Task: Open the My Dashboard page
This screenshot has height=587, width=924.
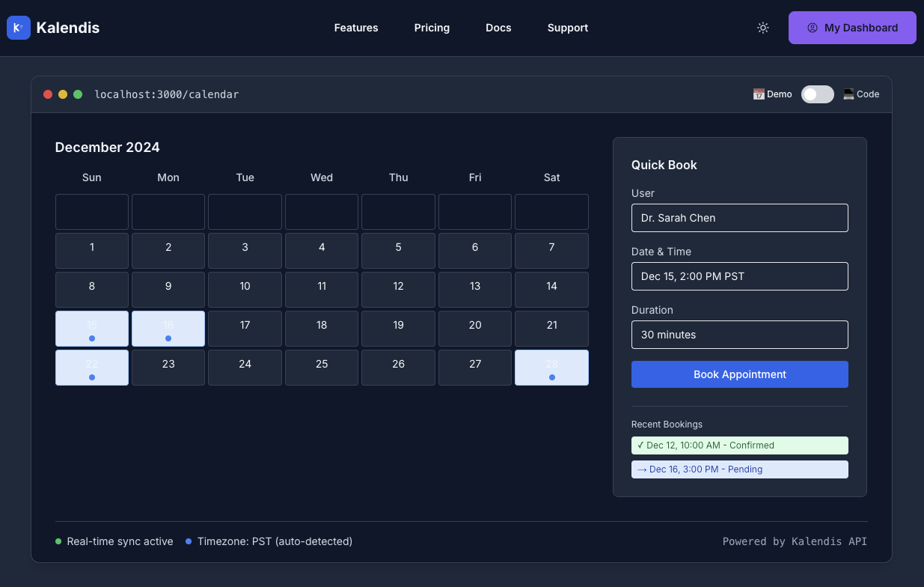Action: tap(852, 27)
